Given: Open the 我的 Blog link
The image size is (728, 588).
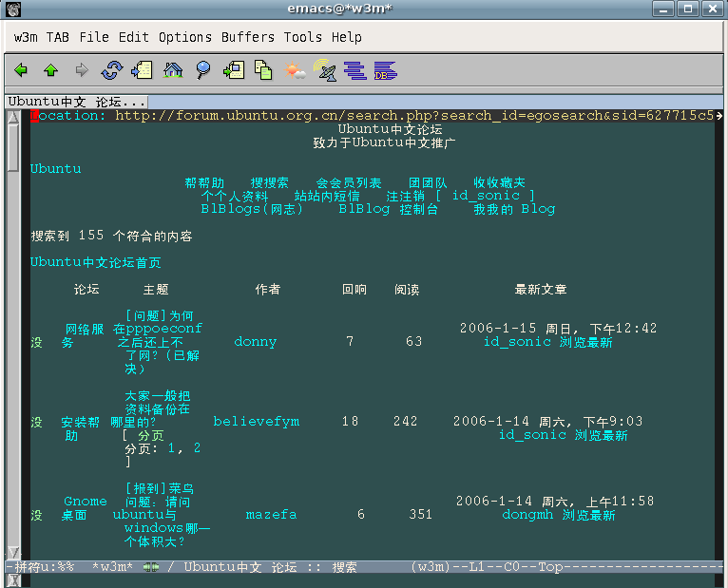Looking at the screenshot, I should click(x=514, y=209).
